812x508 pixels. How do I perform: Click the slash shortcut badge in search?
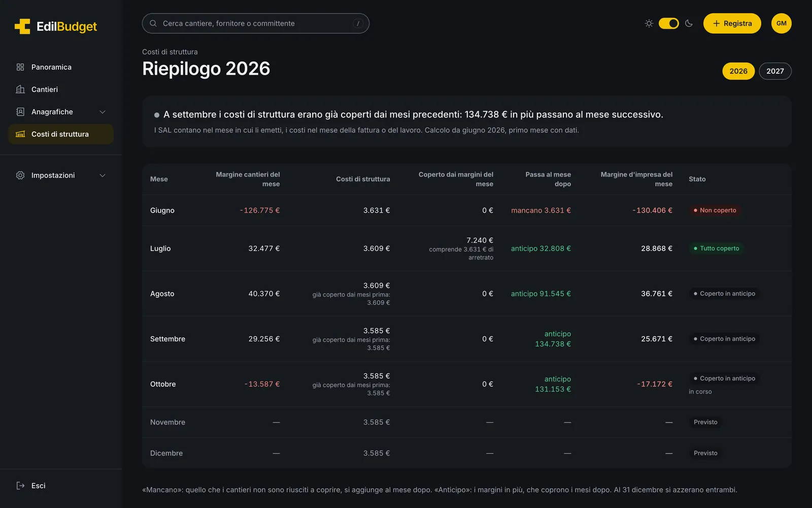coord(358,23)
